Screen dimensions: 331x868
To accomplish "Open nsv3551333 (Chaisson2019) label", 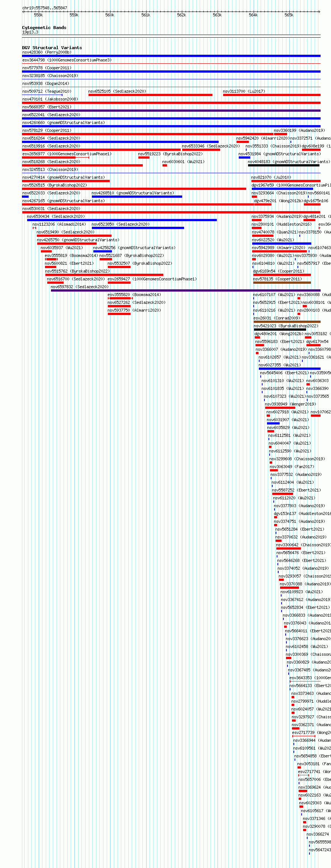I will [x=273, y=146].
